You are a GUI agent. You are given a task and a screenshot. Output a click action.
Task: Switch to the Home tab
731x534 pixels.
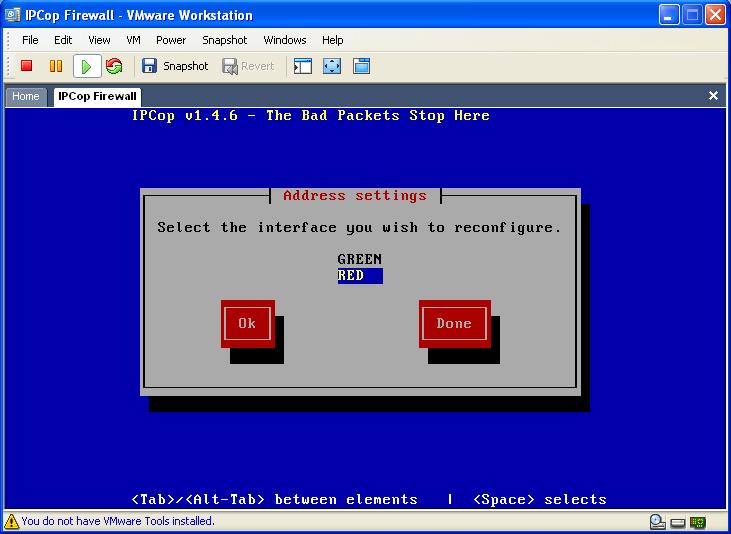point(26,97)
